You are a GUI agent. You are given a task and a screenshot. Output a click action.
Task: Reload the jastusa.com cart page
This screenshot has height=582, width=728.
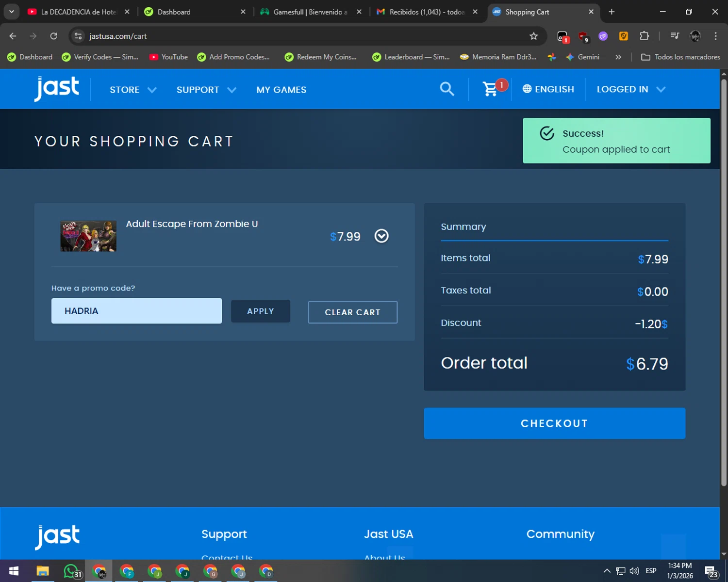pos(54,36)
